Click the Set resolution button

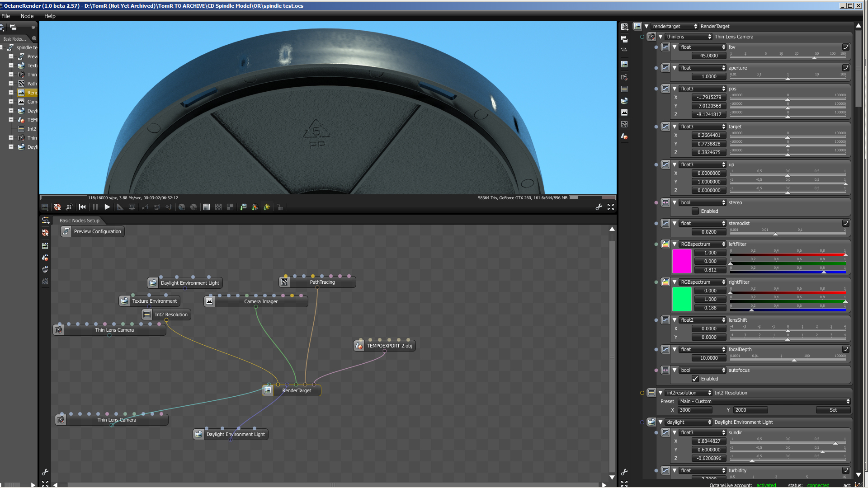833,410
